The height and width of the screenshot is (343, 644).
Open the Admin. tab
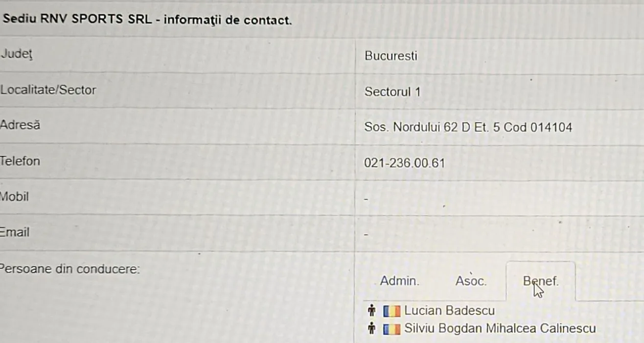[x=399, y=281]
